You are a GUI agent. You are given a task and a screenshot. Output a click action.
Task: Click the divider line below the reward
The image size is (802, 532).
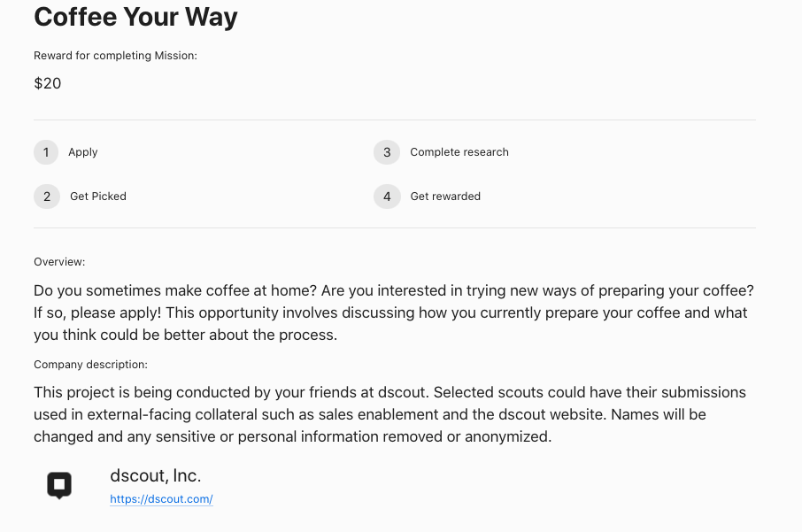click(x=395, y=120)
